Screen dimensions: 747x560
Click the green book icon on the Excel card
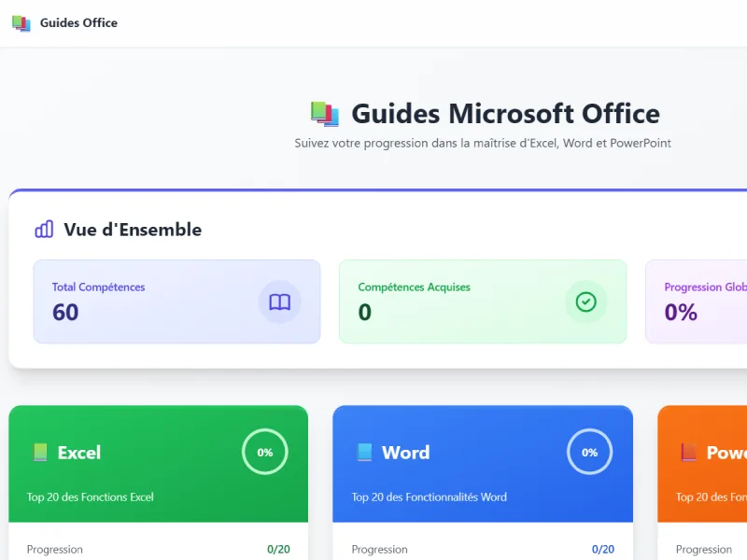tap(40, 453)
